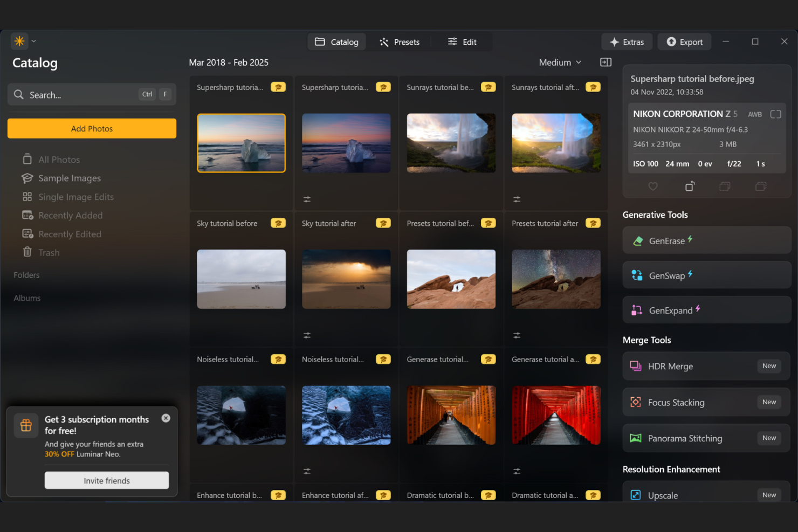The width and height of the screenshot is (798, 532).
Task: Click the rotate image icon in info panel
Action: 690,186
